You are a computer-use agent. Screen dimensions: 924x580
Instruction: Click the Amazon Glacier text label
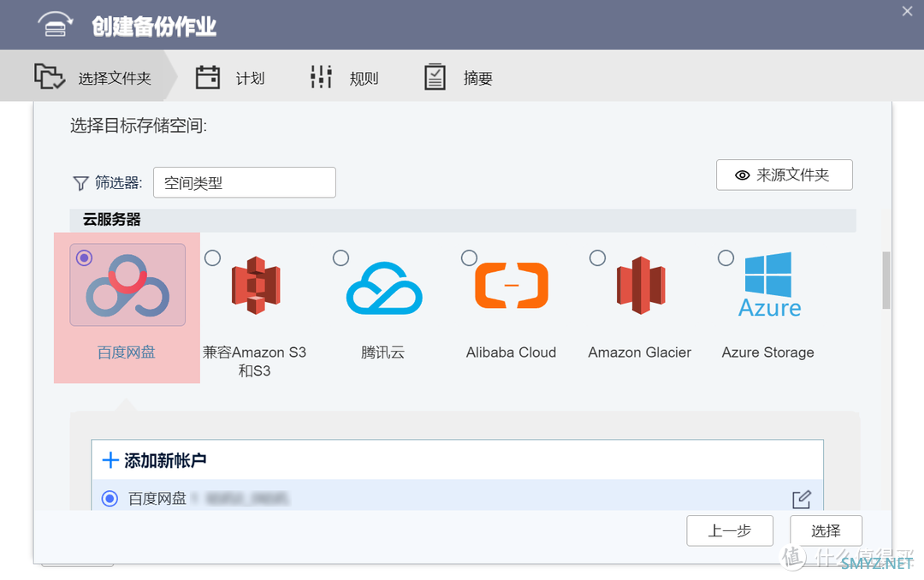coord(639,352)
